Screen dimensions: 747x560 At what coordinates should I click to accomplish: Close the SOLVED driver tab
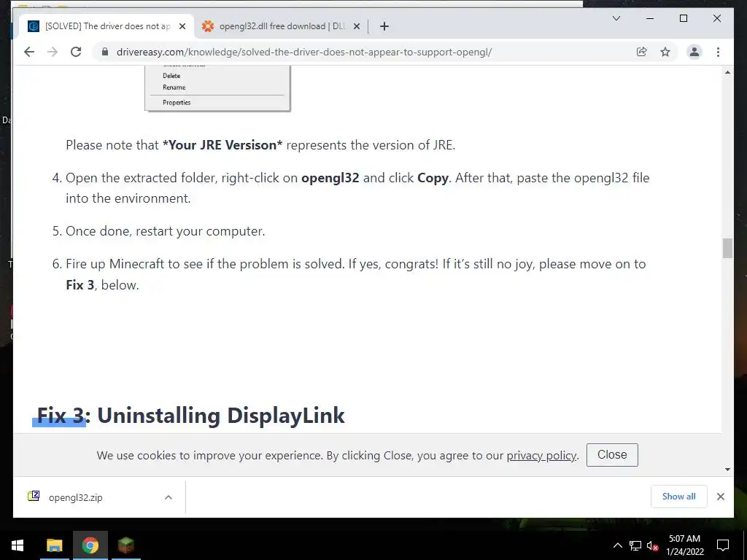click(182, 27)
